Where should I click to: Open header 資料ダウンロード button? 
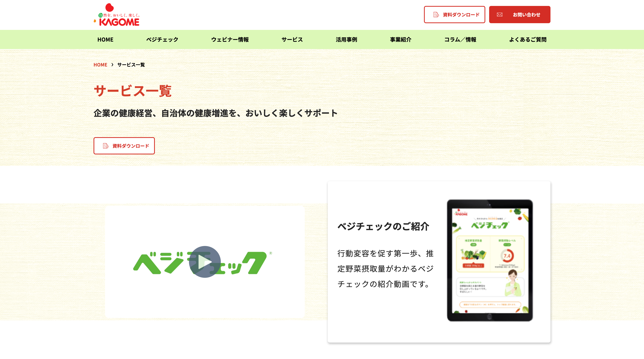click(x=454, y=15)
